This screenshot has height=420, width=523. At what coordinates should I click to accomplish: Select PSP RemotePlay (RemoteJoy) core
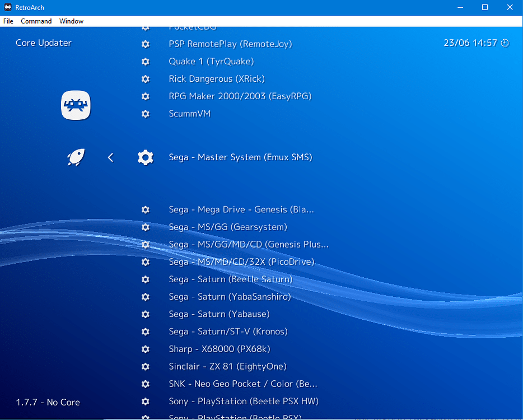(231, 44)
